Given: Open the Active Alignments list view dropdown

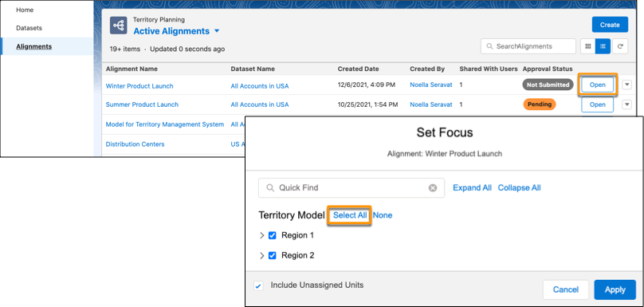Looking at the screenshot, I should (x=217, y=31).
